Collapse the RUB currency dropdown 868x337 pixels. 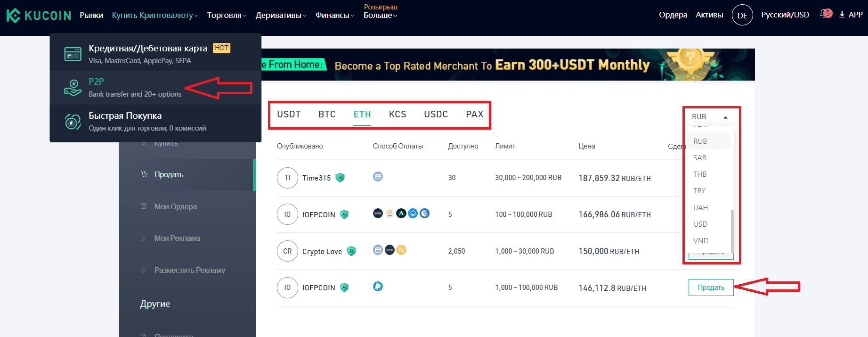710,116
